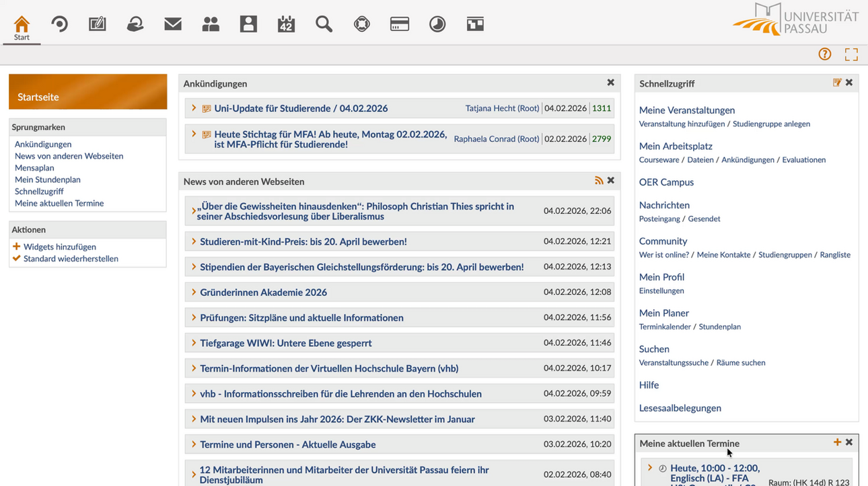This screenshot has width=868, height=486.
Task: Open the Arbeitsplatz pencil-and-paper icon
Action: tap(98, 24)
